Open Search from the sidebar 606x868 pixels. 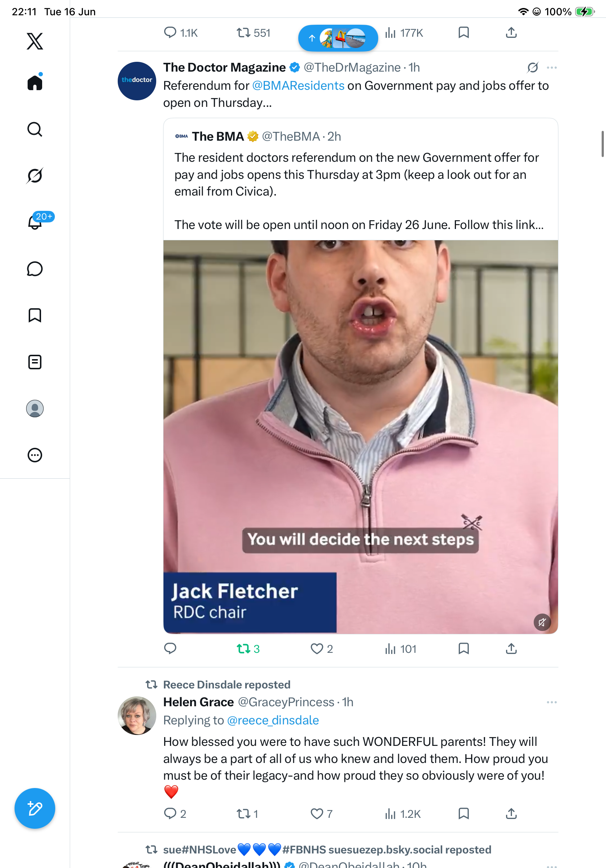[x=35, y=129]
